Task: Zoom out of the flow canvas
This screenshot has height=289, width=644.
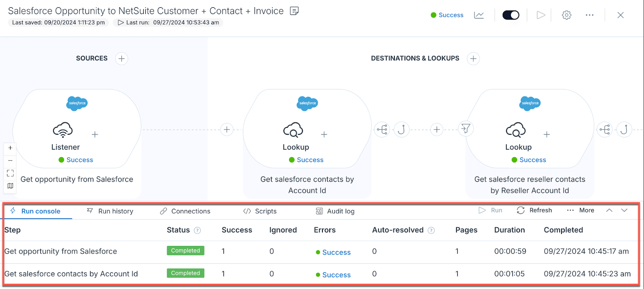Action: click(10, 160)
